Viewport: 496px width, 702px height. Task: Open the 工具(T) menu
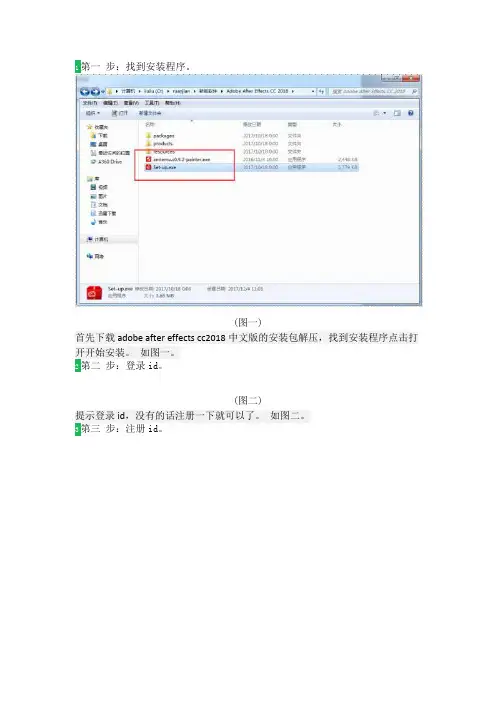(x=152, y=103)
